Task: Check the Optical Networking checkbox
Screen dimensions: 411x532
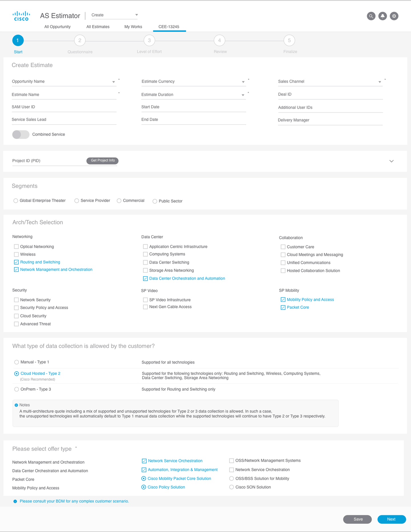Action: click(17, 247)
